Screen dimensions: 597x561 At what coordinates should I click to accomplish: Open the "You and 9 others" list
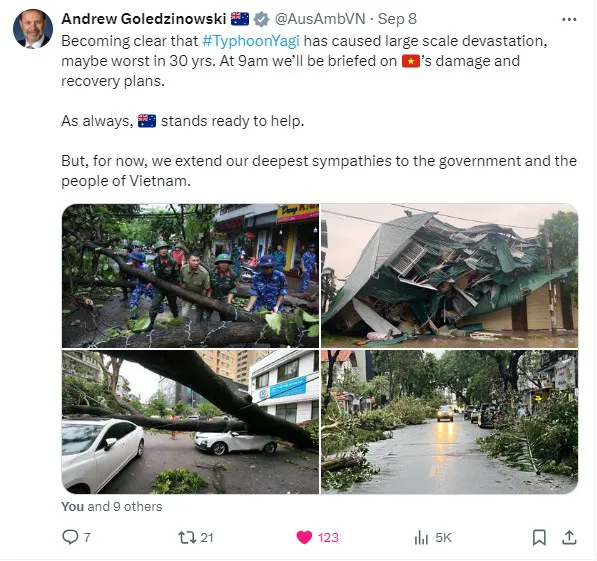(x=112, y=507)
